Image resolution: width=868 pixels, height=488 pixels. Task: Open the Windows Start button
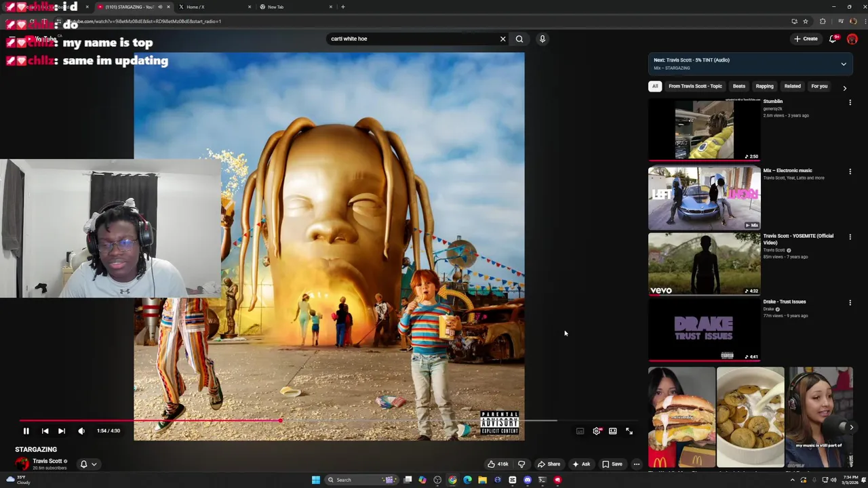(315, 480)
